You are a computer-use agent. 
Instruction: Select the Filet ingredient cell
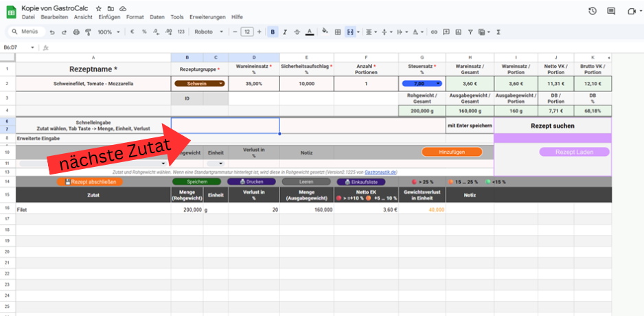click(x=93, y=210)
